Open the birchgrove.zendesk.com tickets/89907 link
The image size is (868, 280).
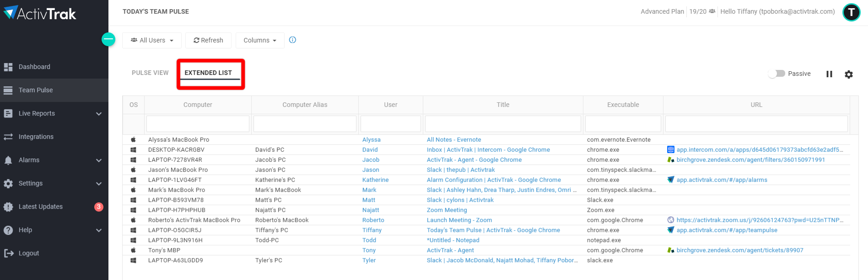click(739, 250)
